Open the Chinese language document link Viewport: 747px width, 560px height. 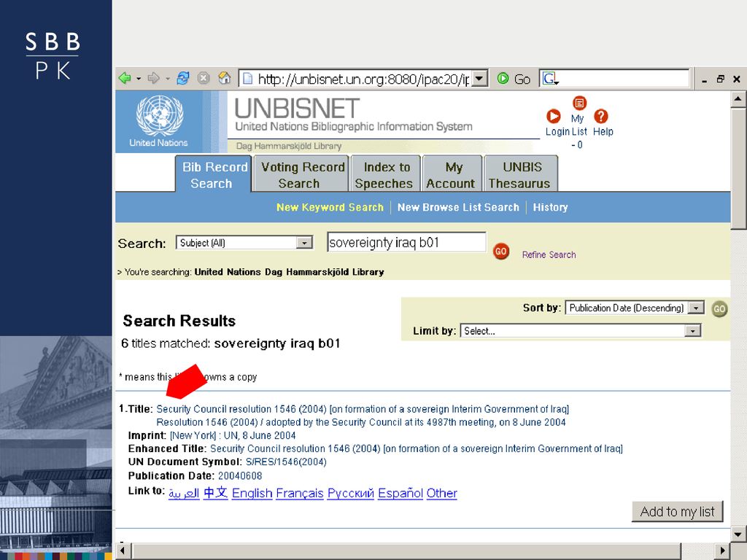point(216,493)
